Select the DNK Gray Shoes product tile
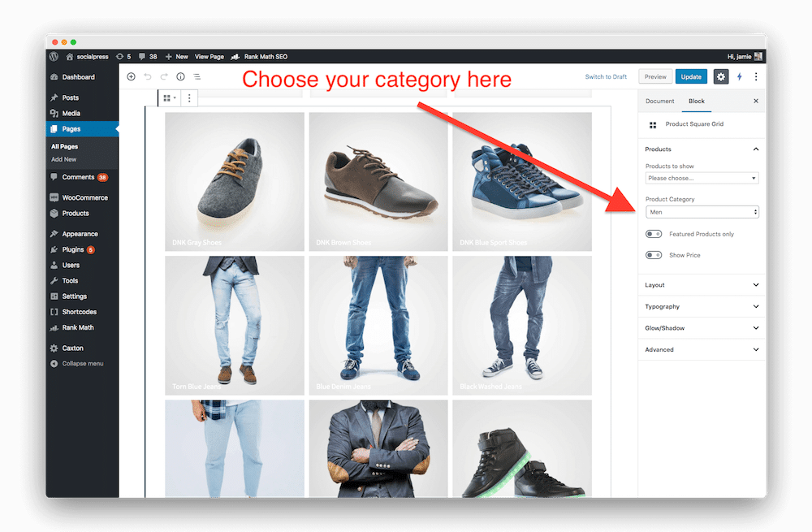812x532 pixels. (235, 182)
